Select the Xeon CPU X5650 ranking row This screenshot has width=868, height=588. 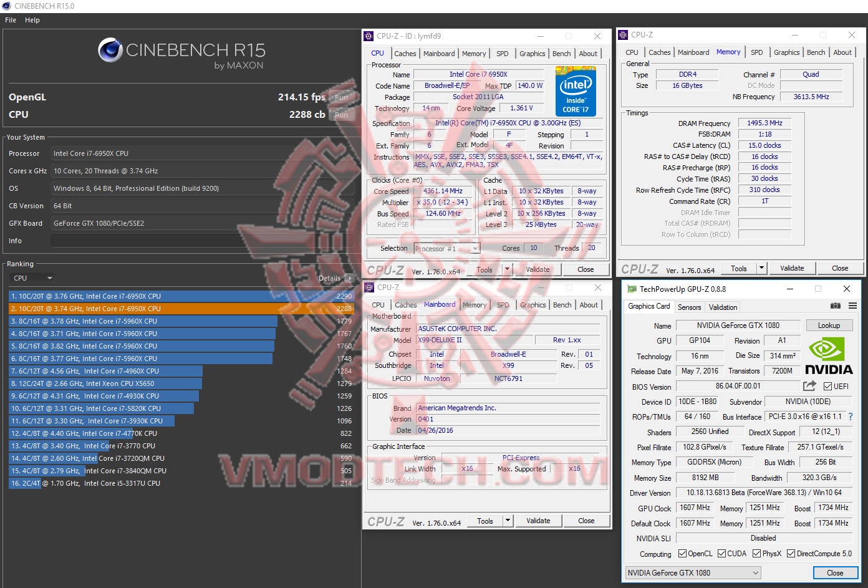pyautogui.click(x=181, y=383)
